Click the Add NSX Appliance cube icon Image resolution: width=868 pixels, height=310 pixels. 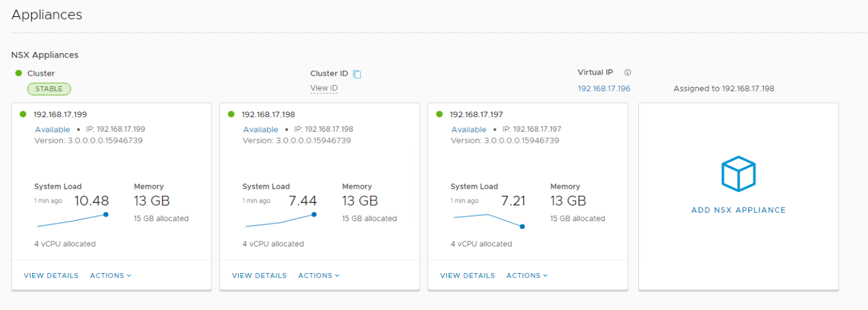point(738,174)
